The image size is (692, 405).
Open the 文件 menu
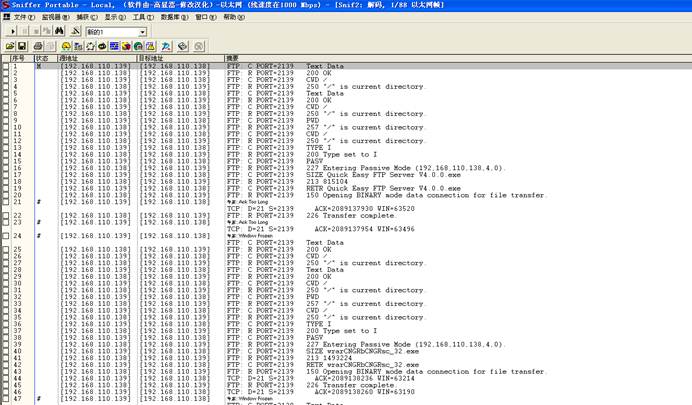pyautogui.click(x=24, y=17)
